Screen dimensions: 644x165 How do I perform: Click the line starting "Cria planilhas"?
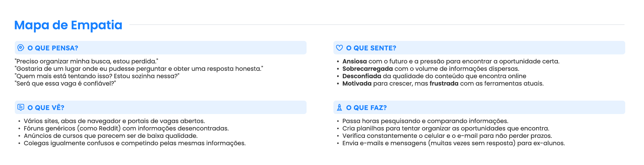pyautogui.click(x=445, y=128)
